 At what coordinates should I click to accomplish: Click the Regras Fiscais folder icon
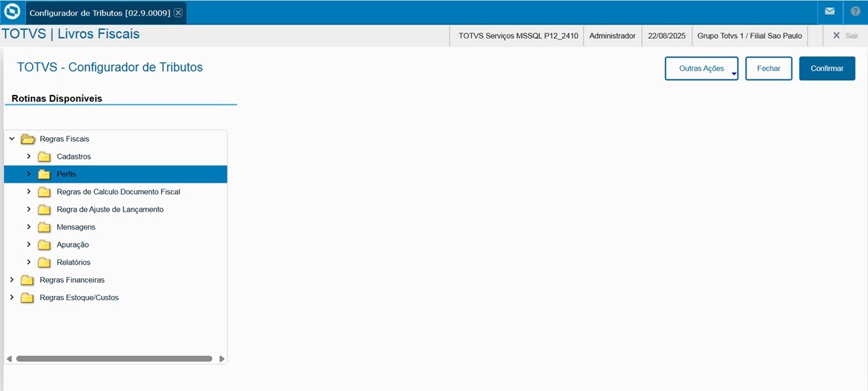point(28,139)
